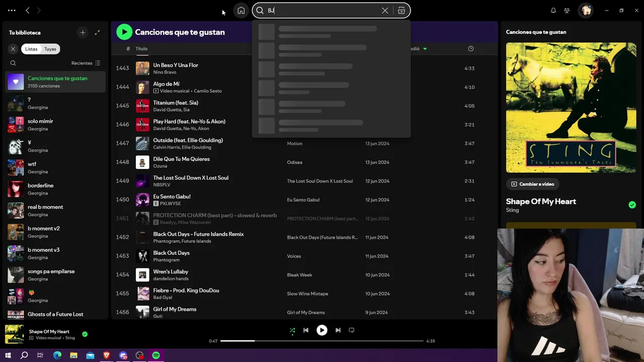Select the Listas filter chip
The height and width of the screenshot is (362, 644).
point(31,49)
